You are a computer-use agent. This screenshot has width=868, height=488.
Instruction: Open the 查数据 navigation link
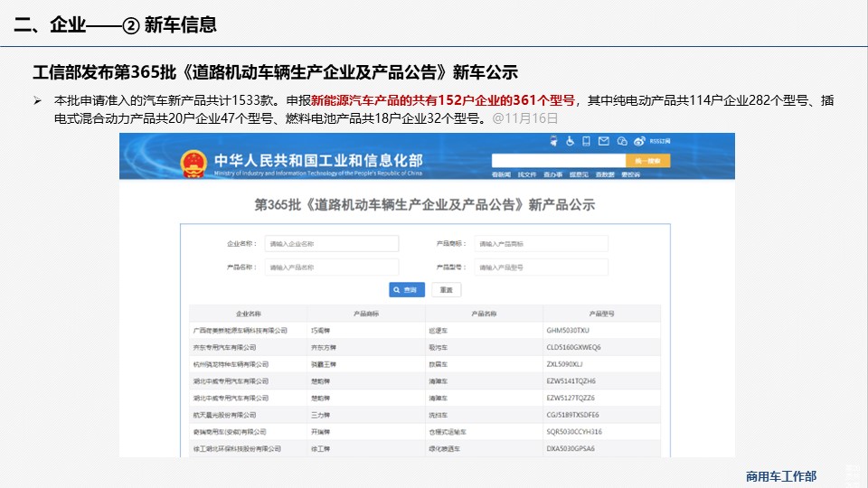[605, 174]
